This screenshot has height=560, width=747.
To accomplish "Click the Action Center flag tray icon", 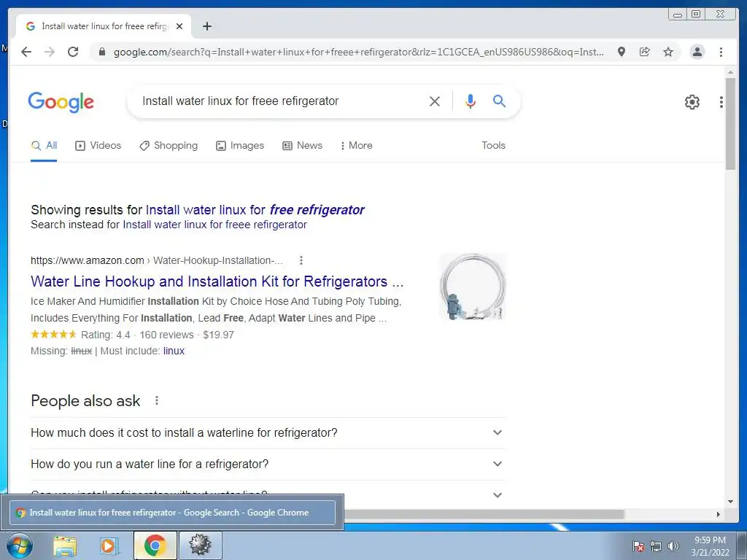I will [638, 546].
